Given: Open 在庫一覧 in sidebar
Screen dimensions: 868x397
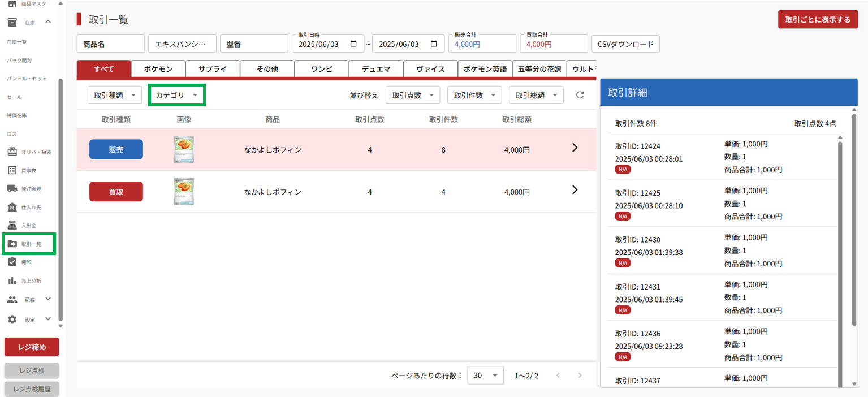Looking at the screenshot, I should [17, 42].
